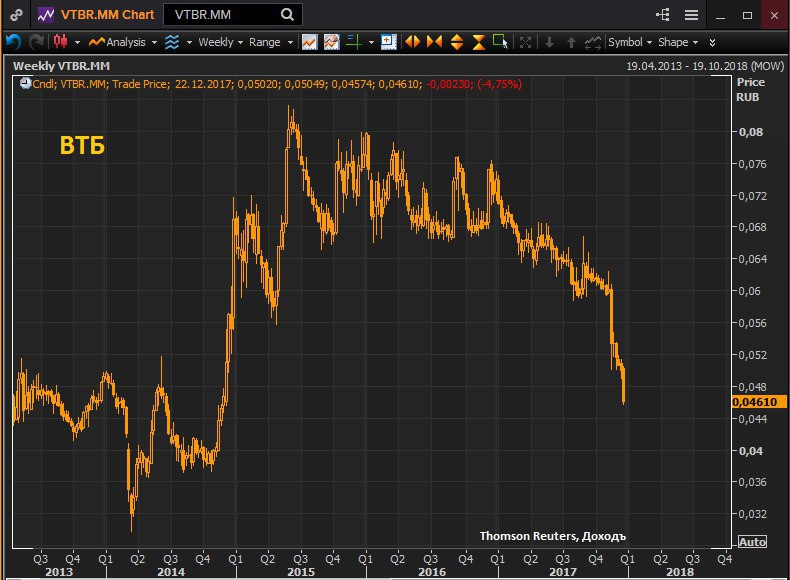Maximize the chart window
The height and width of the screenshot is (580, 790).
748,16
